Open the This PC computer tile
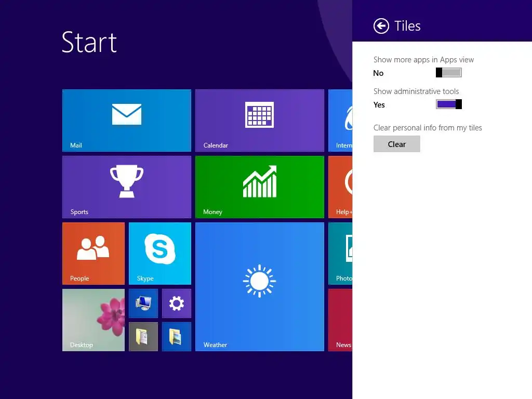The height and width of the screenshot is (399, 532). pos(143,303)
